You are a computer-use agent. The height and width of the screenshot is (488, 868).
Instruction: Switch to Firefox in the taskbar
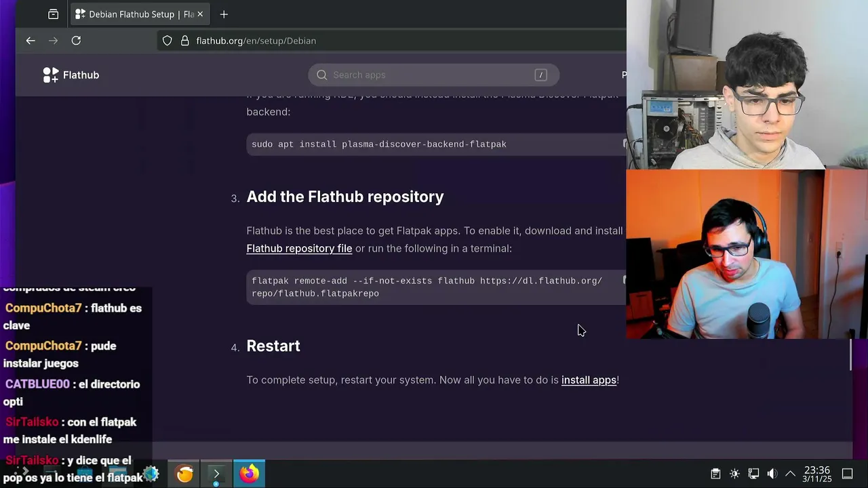pos(249,474)
